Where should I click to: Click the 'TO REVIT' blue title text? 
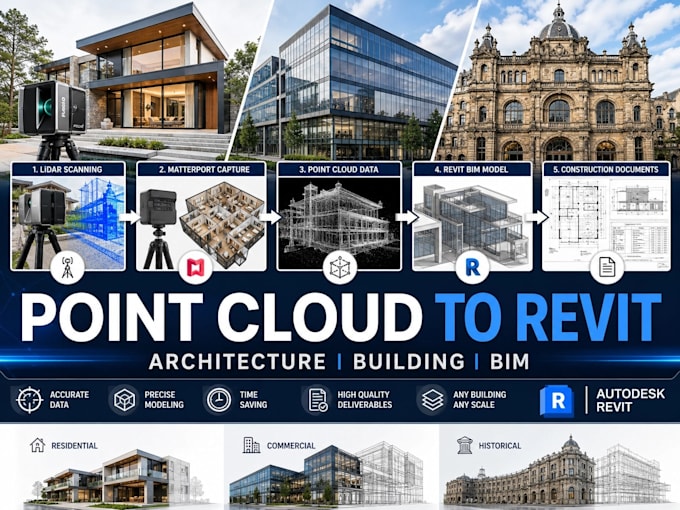(548, 317)
